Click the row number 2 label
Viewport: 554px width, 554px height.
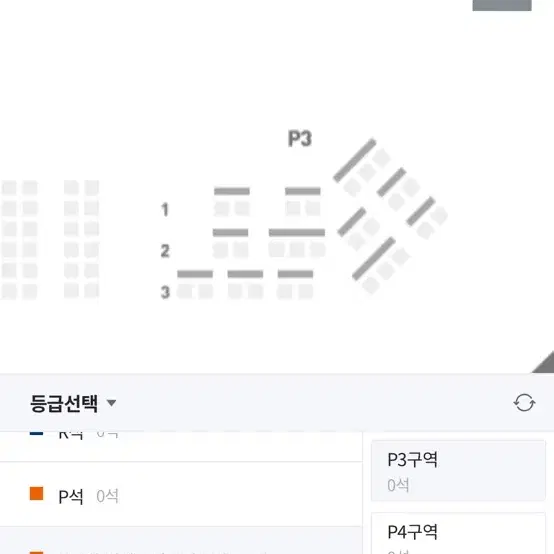click(x=165, y=251)
